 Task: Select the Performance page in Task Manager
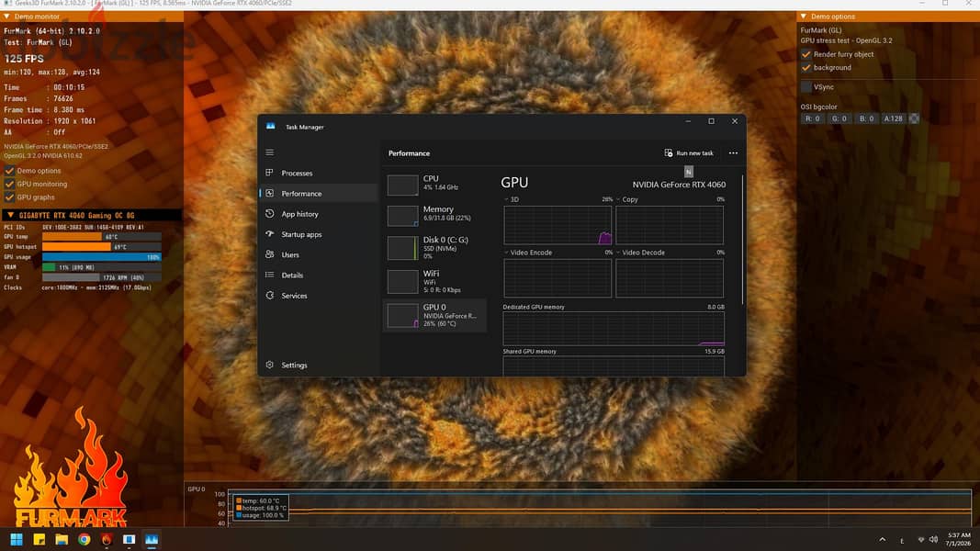click(x=318, y=194)
